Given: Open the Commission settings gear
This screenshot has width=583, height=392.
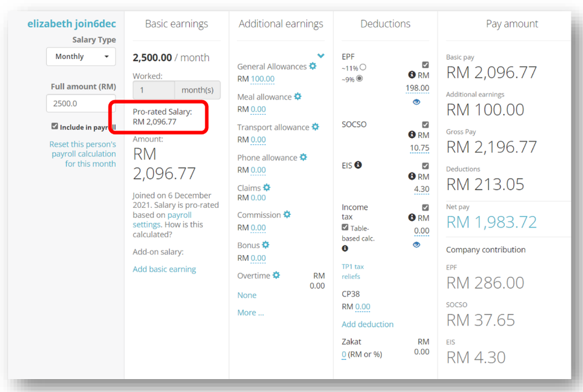Looking at the screenshot, I should pos(288,215).
